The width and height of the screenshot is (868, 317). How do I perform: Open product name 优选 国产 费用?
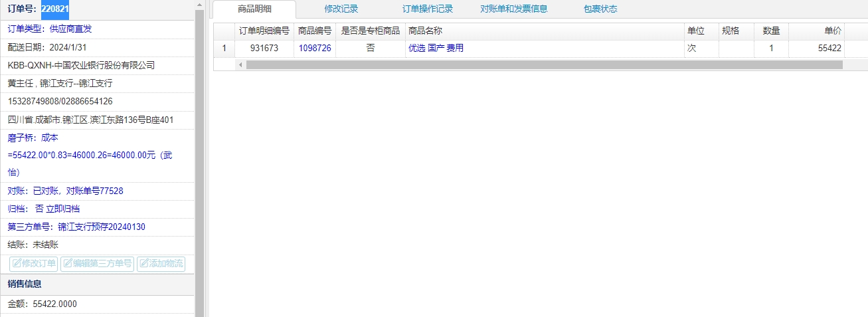click(436, 48)
